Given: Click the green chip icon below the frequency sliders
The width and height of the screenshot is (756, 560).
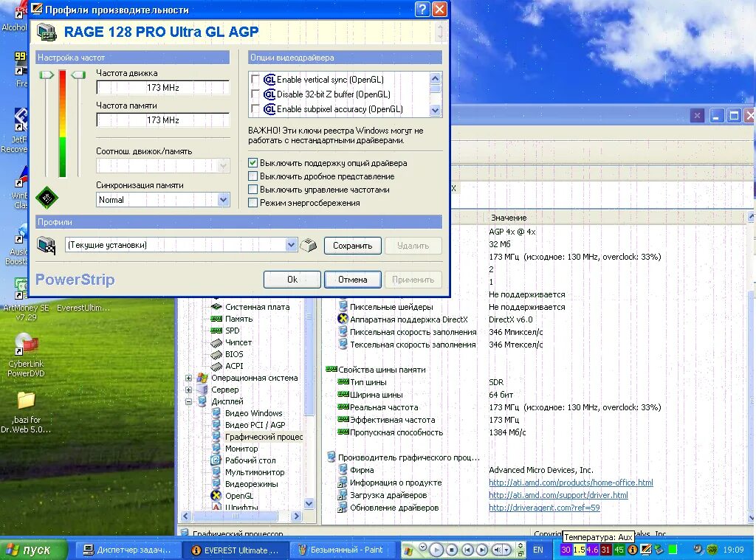Looking at the screenshot, I should (x=47, y=197).
